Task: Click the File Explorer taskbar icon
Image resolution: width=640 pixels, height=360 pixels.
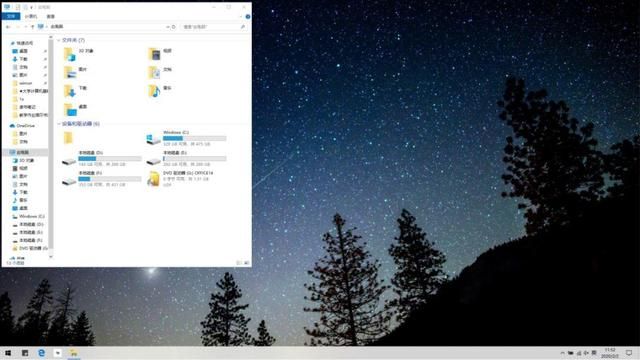Action: (x=74, y=353)
